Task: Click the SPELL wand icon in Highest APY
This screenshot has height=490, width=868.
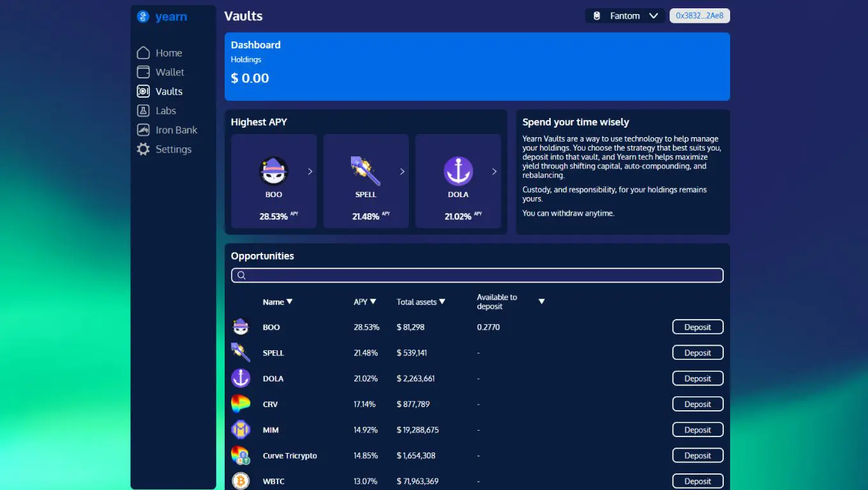Action: (366, 171)
